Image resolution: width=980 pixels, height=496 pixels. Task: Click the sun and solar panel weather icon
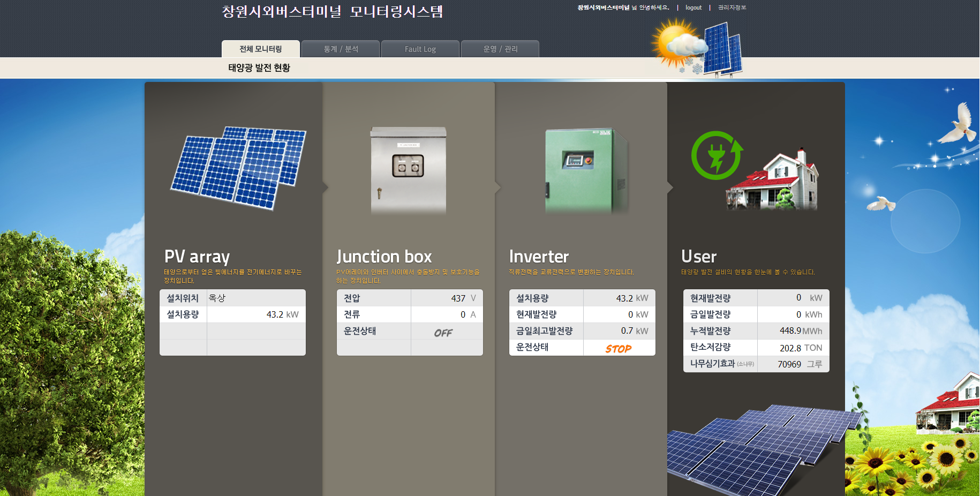[697, 47]
